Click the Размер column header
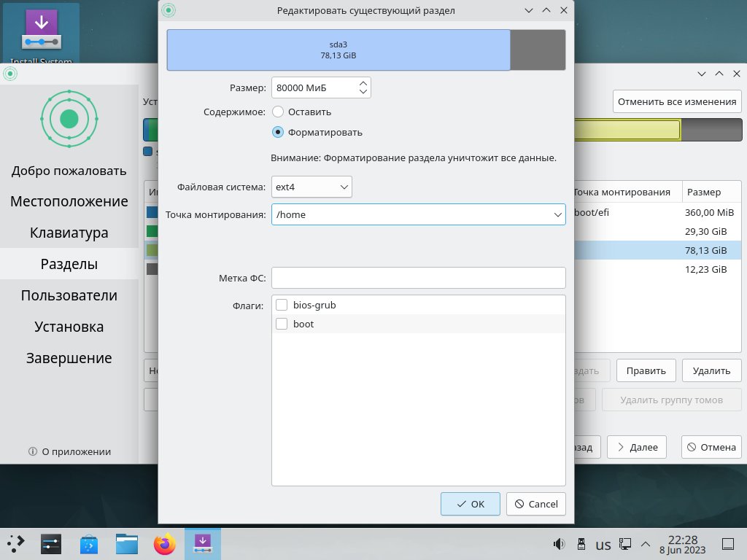The width and height of the screenshot is (747, 560). (x=712, y=192)
